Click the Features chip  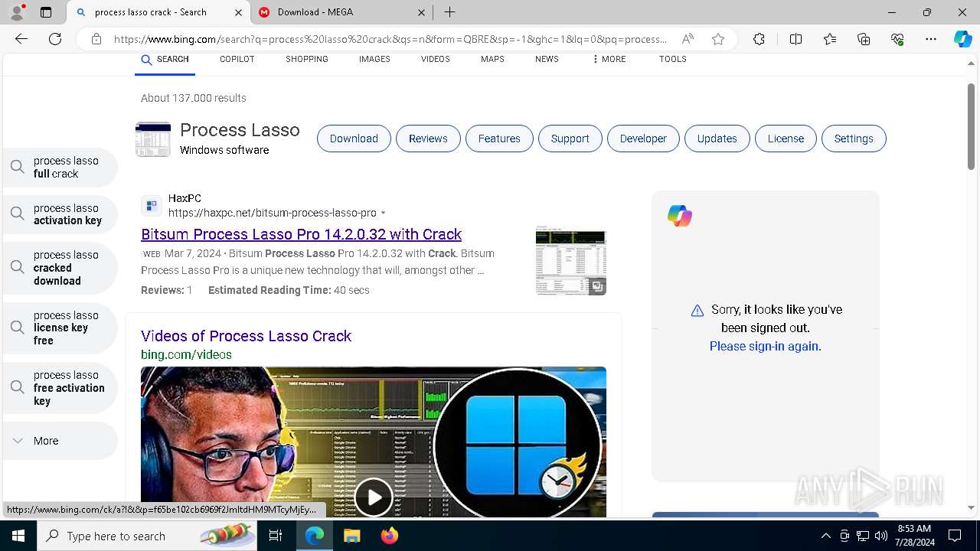click(499, 139)
